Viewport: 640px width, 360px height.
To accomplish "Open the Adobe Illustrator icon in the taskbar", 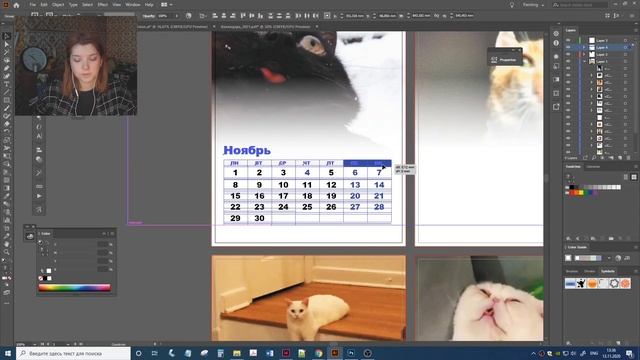I will 335,353.
